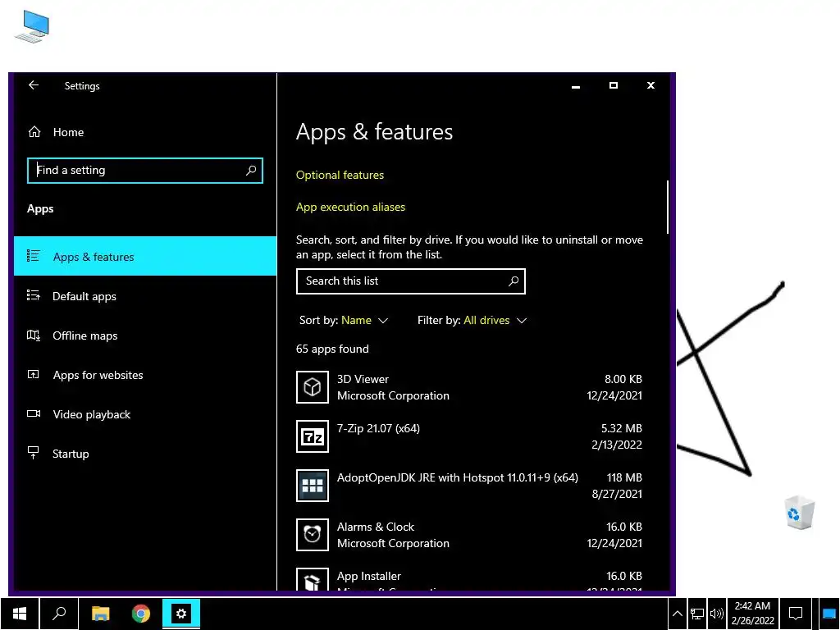Image resolution: width=840 pixels, height=630 pixels.
Task: Select the AdoptOpenJDK JRE app icon
Action: tap(313, 486)
